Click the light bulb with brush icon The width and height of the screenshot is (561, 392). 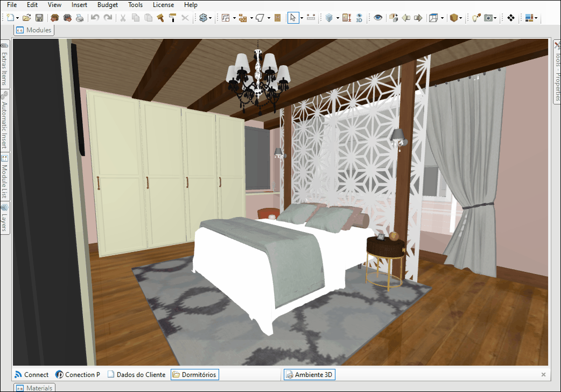pos(476,18)
